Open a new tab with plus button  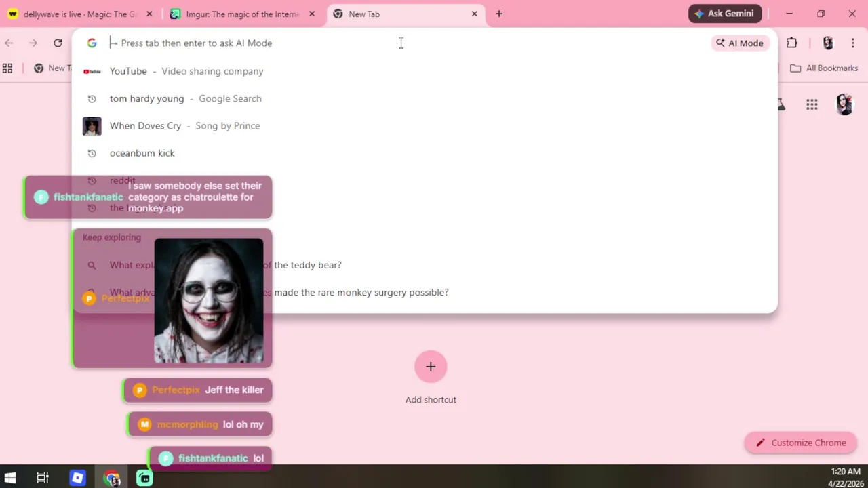tap(499, 14)
